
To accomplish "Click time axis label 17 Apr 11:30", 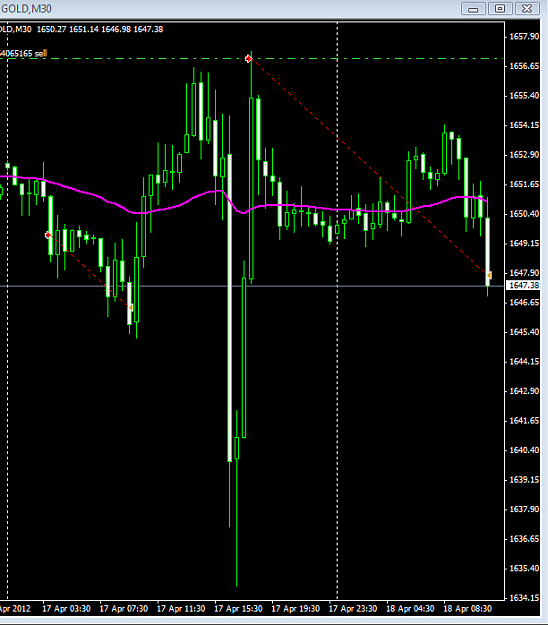I will tap(181, 609).
